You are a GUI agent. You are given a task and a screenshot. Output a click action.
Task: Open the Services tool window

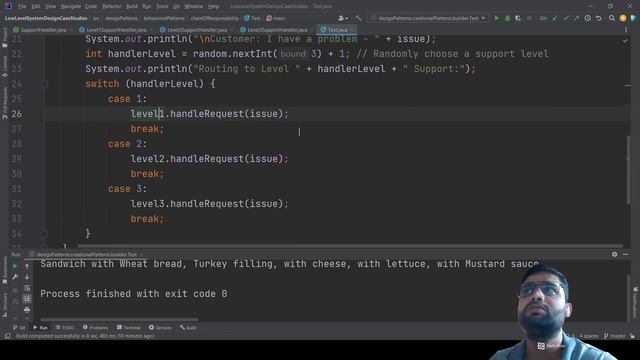click(160, 327)
